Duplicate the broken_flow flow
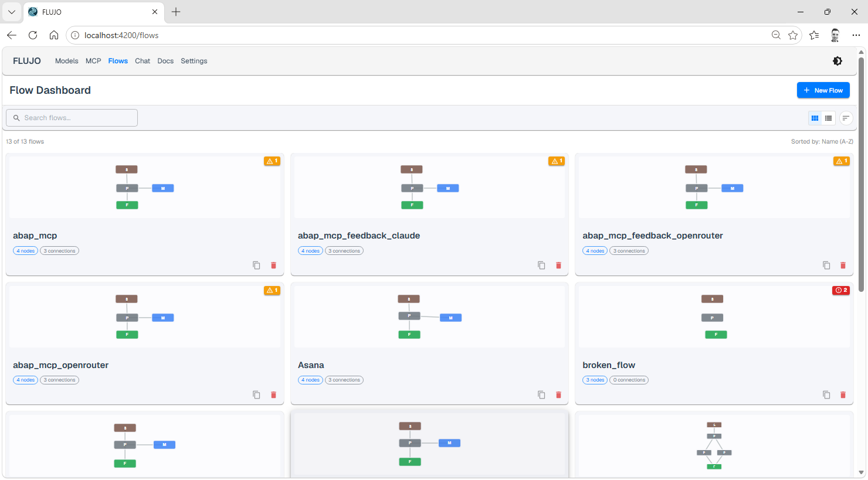Viewport: 868px width, 480px height. [x=826, y=395]
